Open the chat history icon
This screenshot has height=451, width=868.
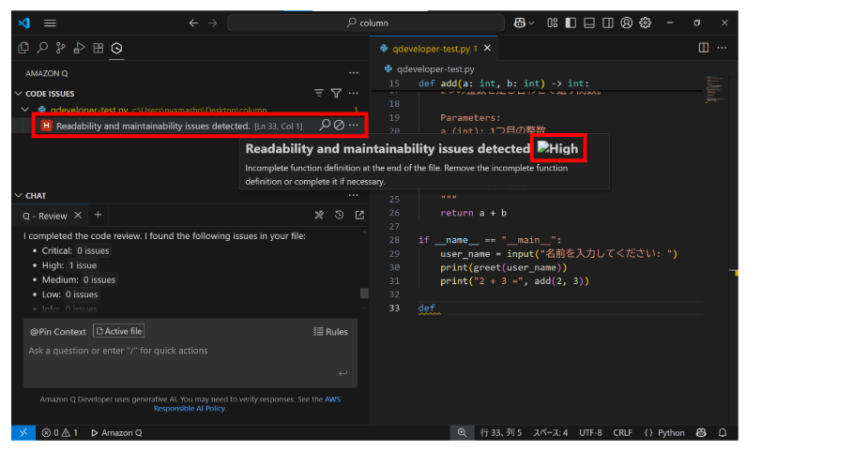pyautogui.click(x=340, y=215)
